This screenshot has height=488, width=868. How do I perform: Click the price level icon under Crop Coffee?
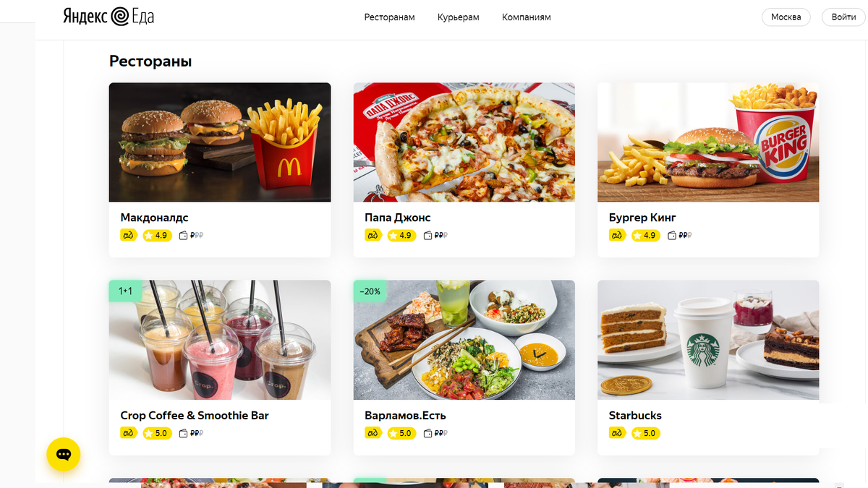pyautogui.click(x=191, y=433)
